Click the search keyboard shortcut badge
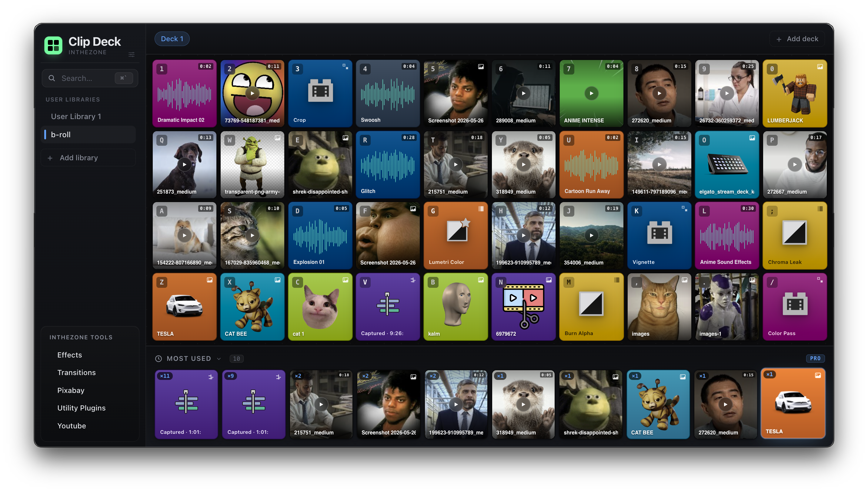The width and height of the screenshot is (868, 492). click(x=124, y=78)
